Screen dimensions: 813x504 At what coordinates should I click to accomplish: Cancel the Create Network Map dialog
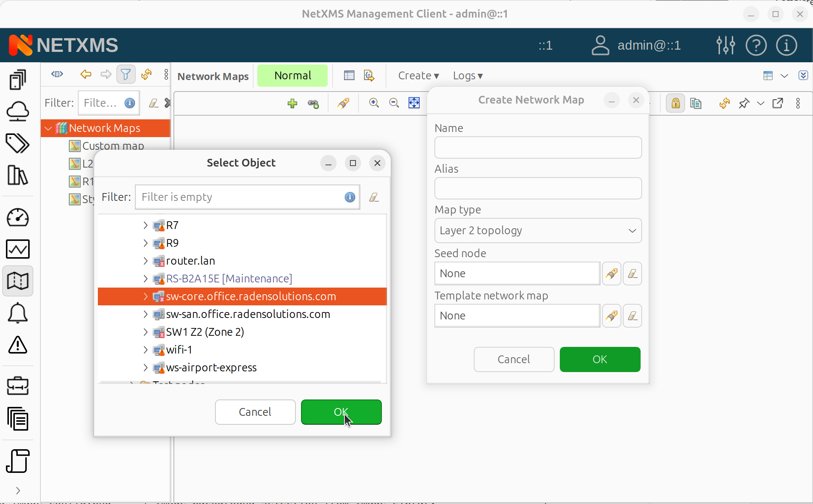[513, 359]
